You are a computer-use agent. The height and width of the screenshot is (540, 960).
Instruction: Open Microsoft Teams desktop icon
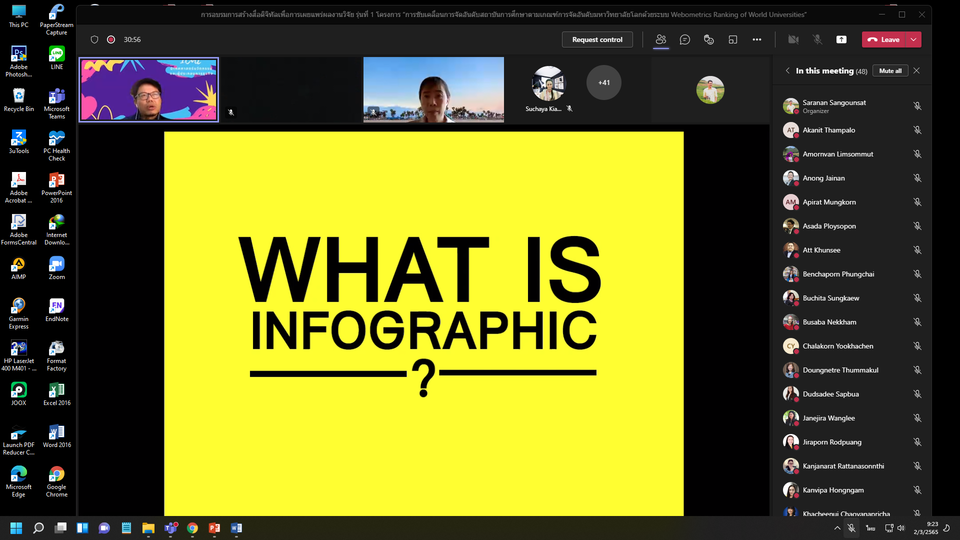pos(56,103)
